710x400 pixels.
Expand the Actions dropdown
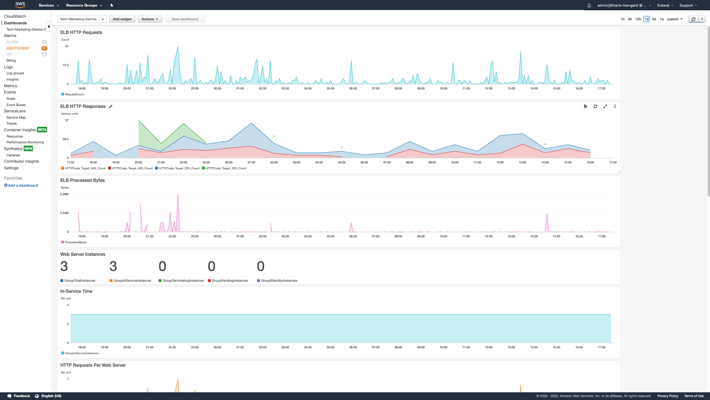tap(149, 19)
